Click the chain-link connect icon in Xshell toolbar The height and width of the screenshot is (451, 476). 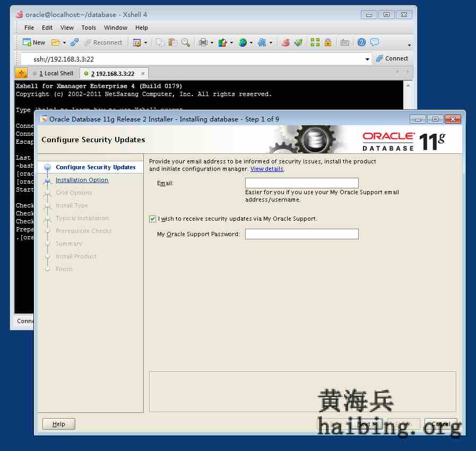pyautogui.click(x=74, y=42)
